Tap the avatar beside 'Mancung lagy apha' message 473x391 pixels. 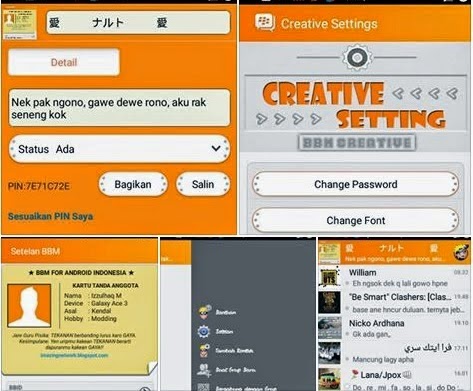[x=330, y=353]
